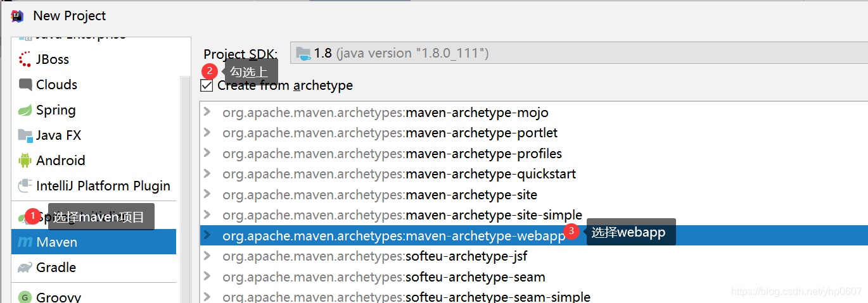This screenshot has width=868, height=303.
Task: Select the maven-archetype-webapp archetype
Action: pyautogui.click(x=533, y=236)
